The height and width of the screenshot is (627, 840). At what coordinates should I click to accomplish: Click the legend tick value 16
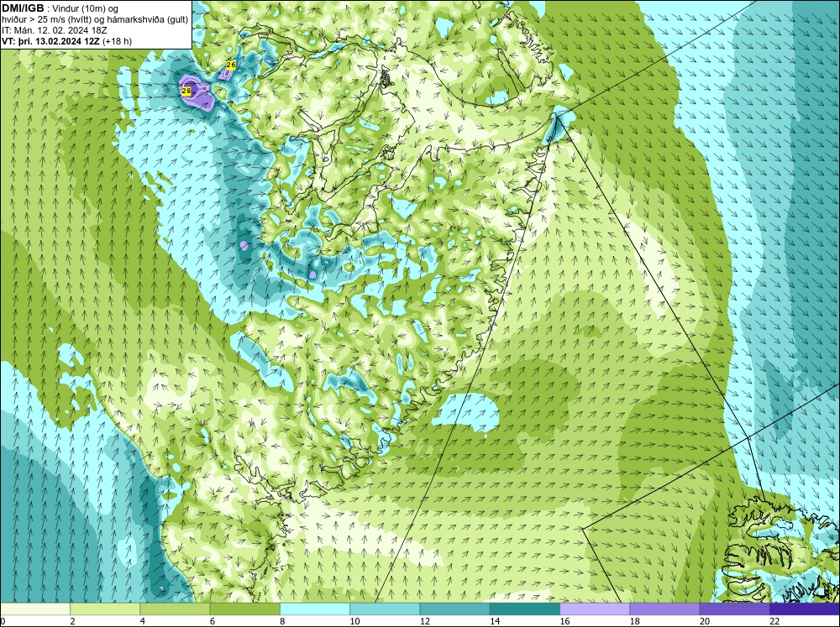(564, 621)
